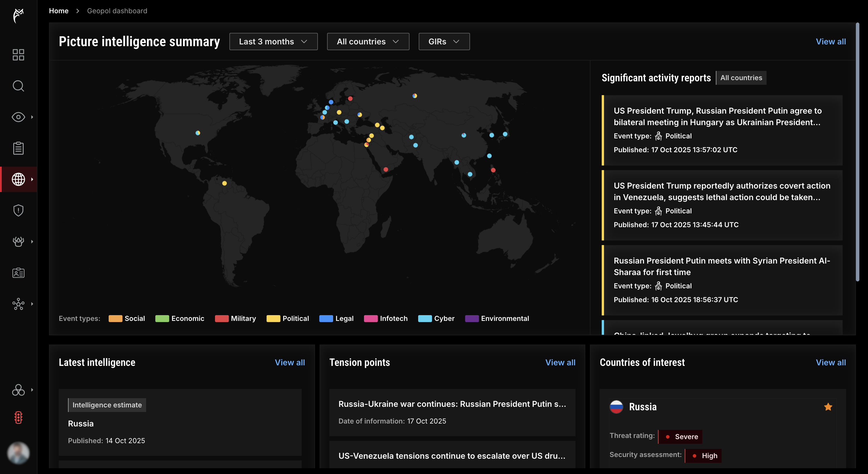
Task: Open Trump covert action Venezuela report
Action: pyautogui.click(x=722, y=205)
